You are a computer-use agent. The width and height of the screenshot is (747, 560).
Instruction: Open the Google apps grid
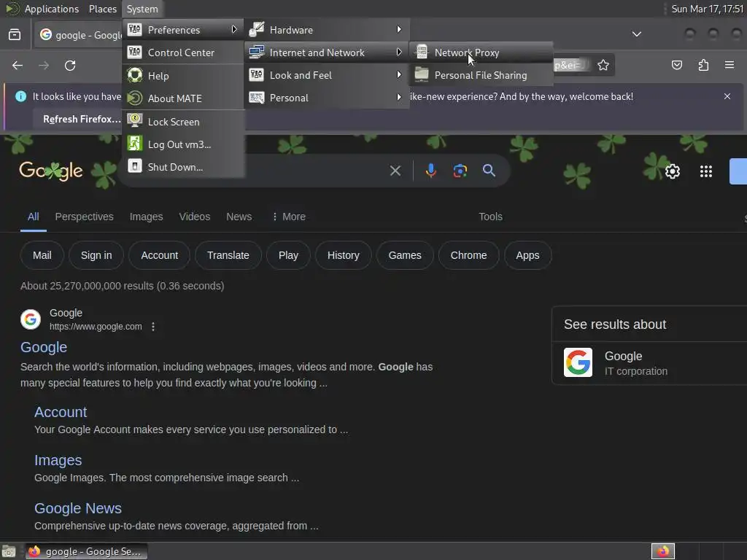(705, 171)
